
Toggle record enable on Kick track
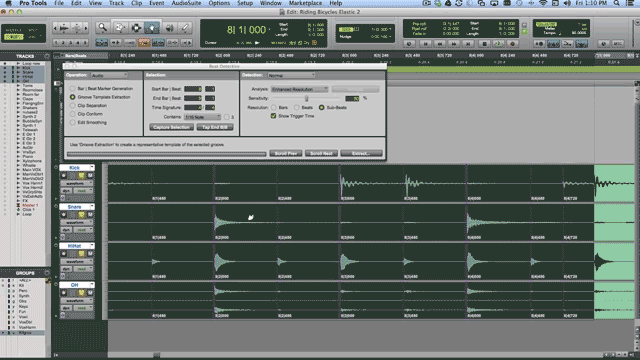click(x=64, y=176)
